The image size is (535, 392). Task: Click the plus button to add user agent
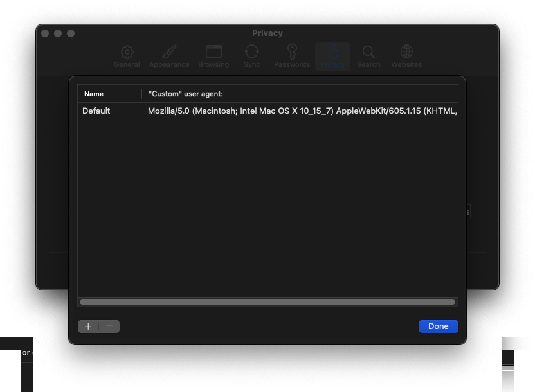point(88,326)
